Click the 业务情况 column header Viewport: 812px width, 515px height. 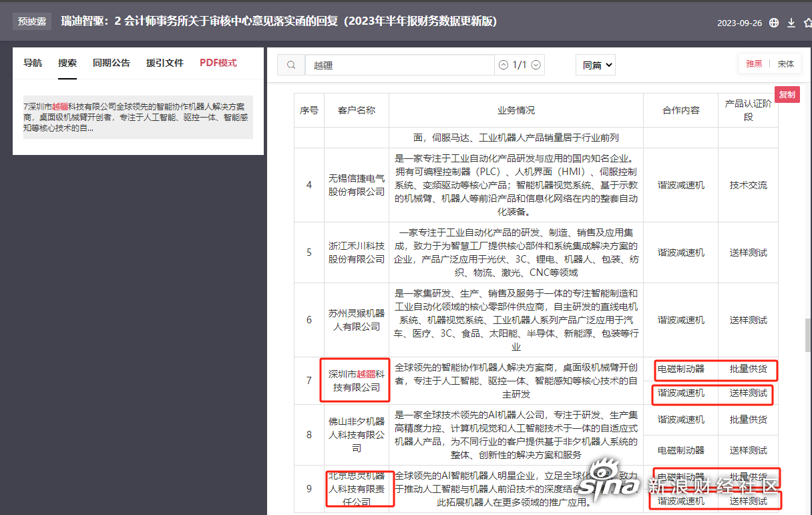tap(516, 110)
